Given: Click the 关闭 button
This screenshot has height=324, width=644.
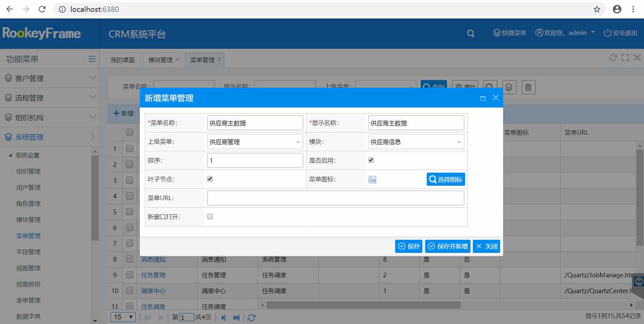Looking at the screenshot, I should (x=486, y=246).
